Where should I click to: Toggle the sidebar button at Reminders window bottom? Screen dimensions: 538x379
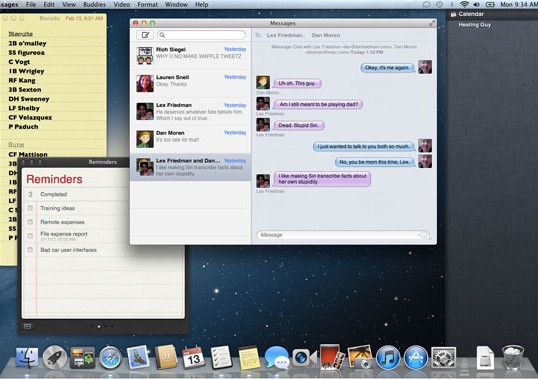pyautogui.click(x=27, y=326)
